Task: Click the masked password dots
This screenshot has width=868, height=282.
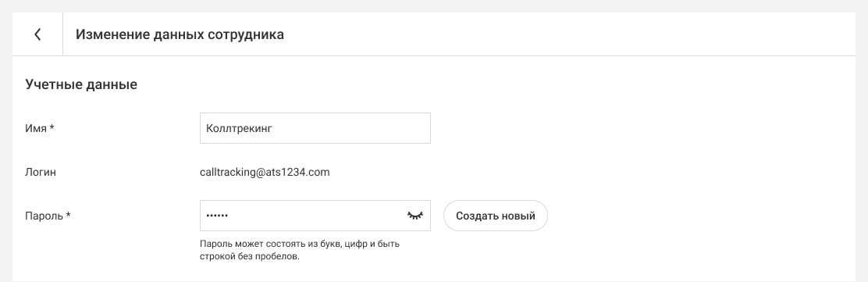Action: 217,216
